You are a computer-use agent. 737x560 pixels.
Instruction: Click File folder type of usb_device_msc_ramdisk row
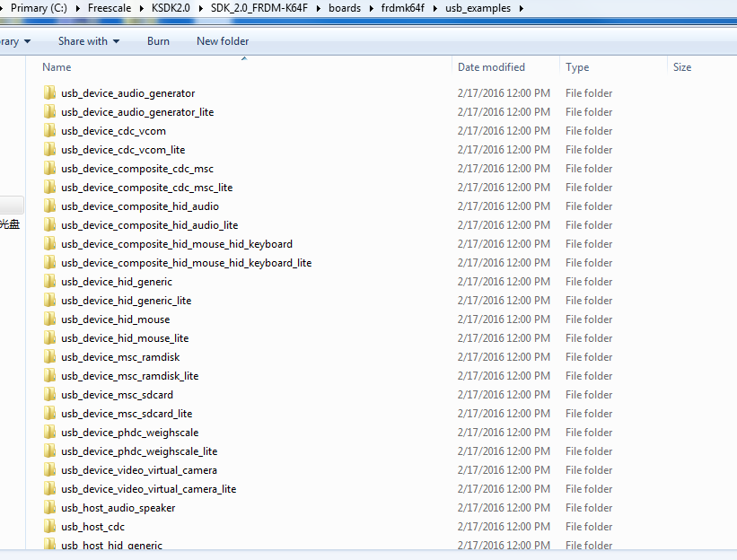tap(589, 357)
